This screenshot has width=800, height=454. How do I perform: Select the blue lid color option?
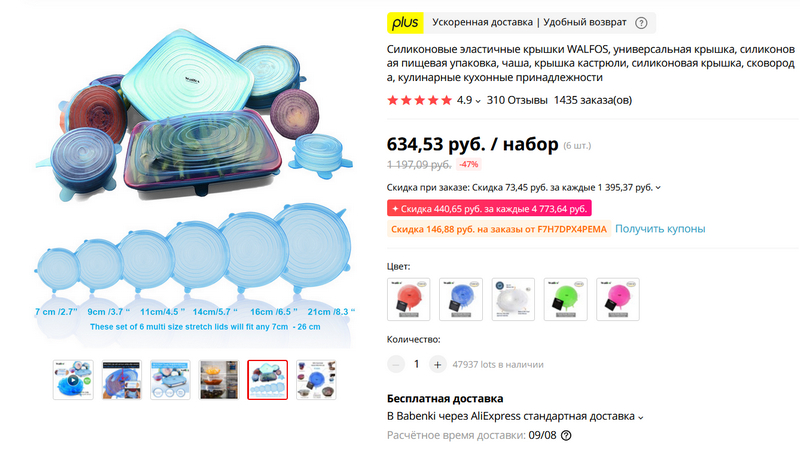(461, 299)
